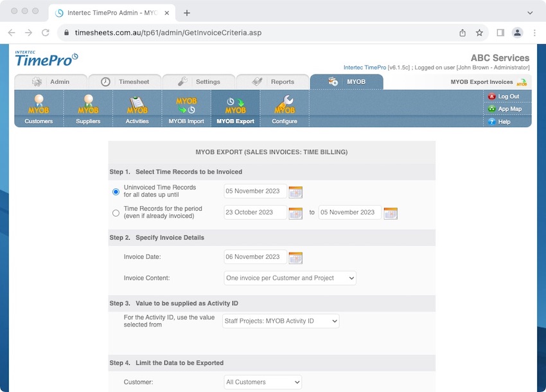This screenshot has height=392, width=546.
Task: Edit the period end date field
Action: coord(350,212)
